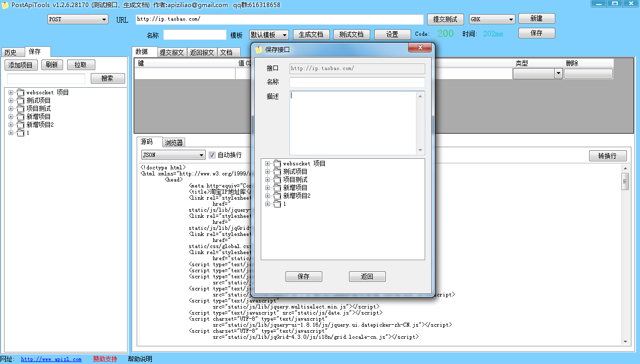Screen dimensions: 640x364
Task: Click folder icon of 测试项目 in left panel
Action: point(20,100)
